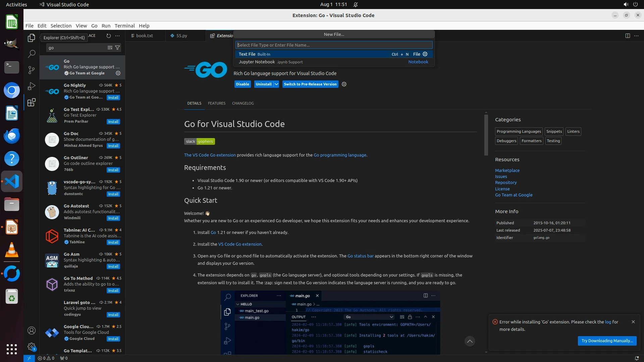Click the Select File Type input field
The width and height of the screenshot is (644, 362).
(334, 45)
